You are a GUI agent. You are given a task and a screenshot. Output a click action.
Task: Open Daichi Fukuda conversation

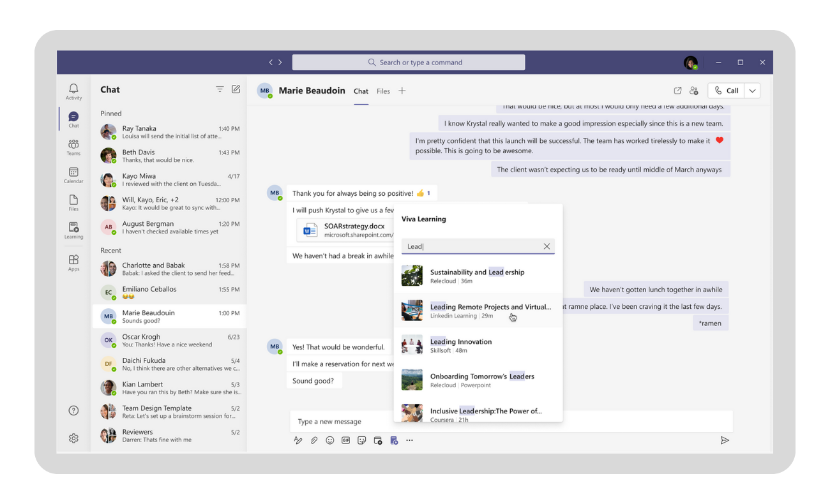(169, 364)
